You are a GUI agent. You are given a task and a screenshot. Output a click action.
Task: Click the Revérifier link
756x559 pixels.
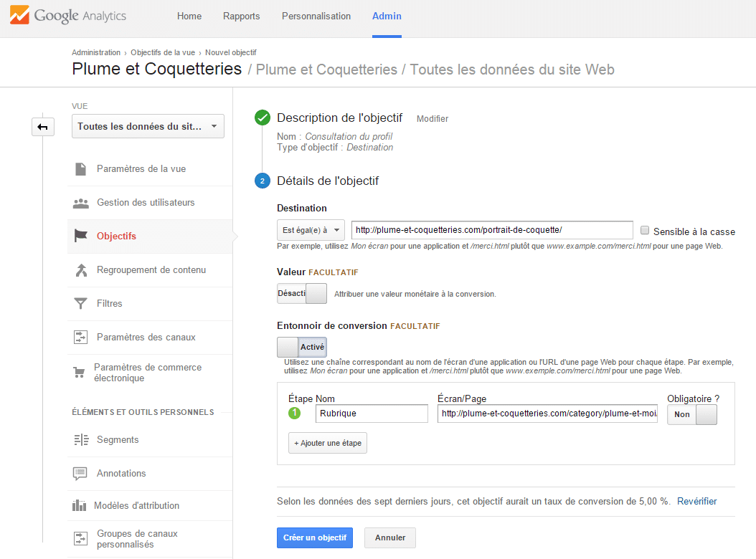pyautogui.click(x=696, y=501)
